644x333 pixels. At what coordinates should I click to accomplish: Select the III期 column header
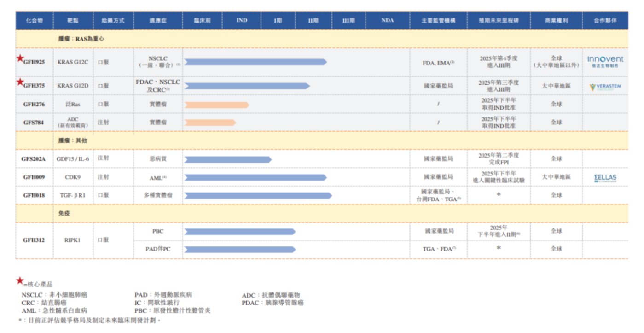click(348, 21)
